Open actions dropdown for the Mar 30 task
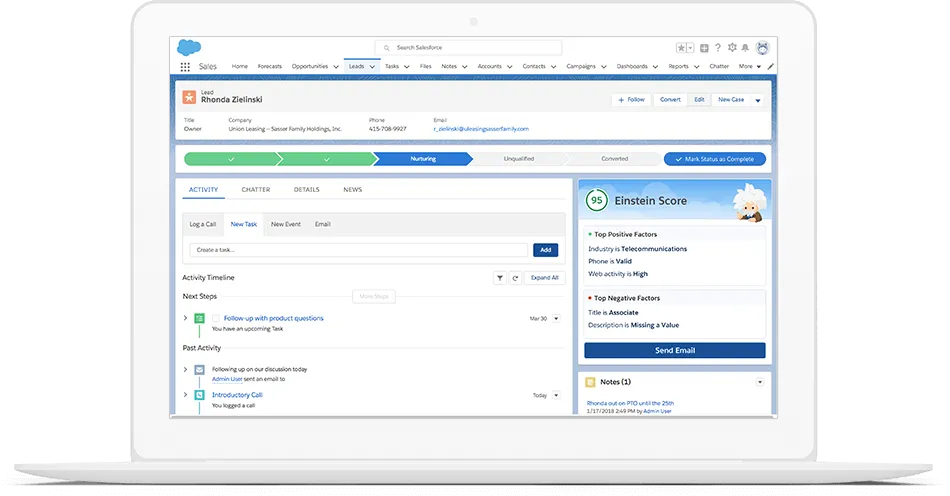Image resolution: width=950 pixels, height=496 pixels. (556, 319)
